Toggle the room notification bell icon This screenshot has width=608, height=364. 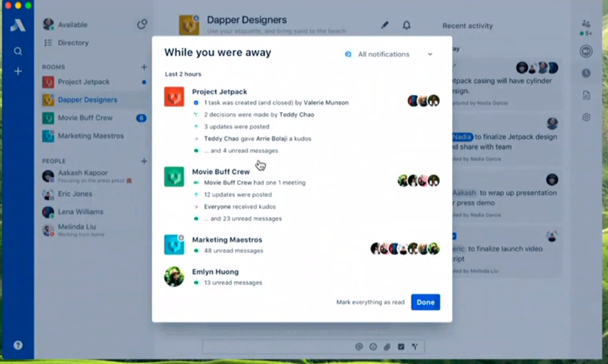[407, 25]
